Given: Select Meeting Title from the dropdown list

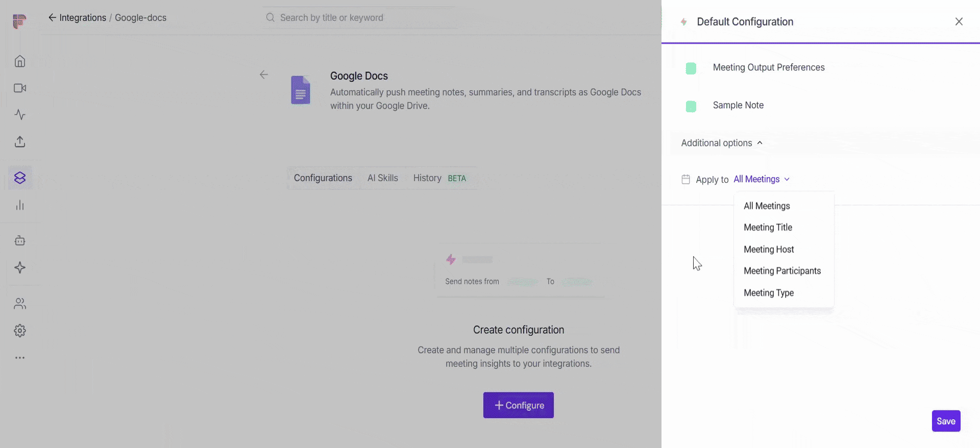Looking at the screenshot, I should [x=768, y=228].
